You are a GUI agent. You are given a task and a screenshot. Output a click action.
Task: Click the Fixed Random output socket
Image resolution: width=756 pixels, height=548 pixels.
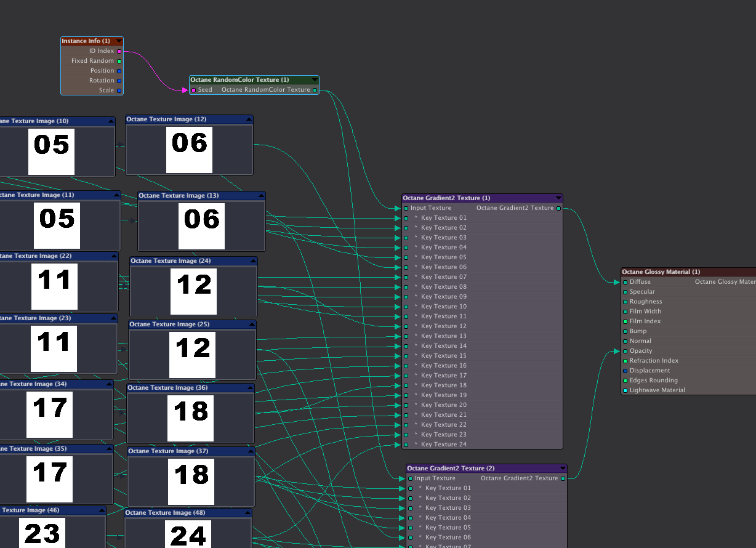(119, 61)
